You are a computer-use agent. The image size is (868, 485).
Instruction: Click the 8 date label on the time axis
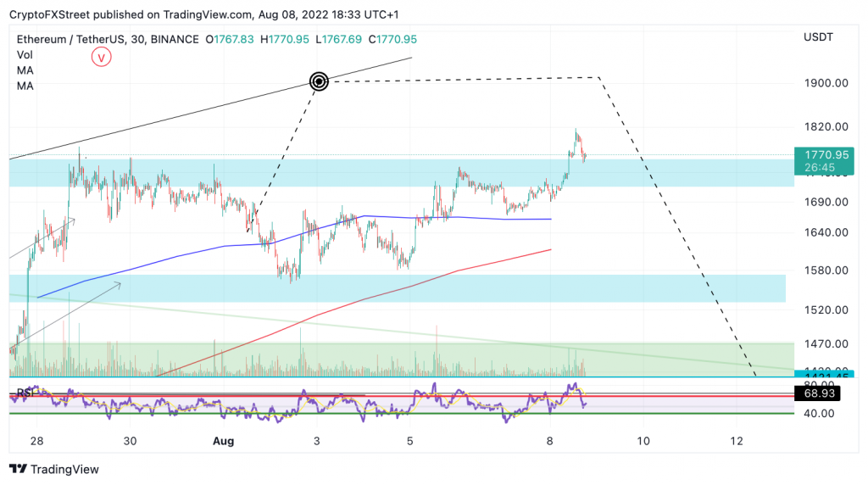pyautogui.click(x=549, y=441)
